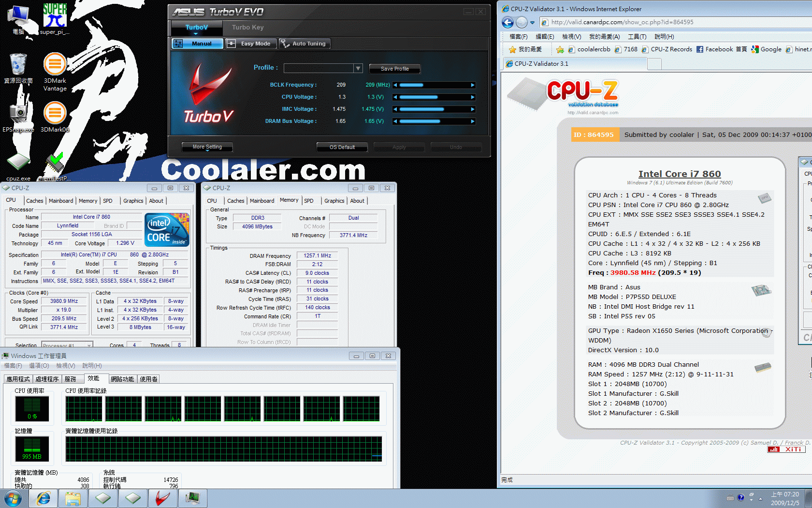
Task: Open the Google favorites link
Action: [767, 49]
